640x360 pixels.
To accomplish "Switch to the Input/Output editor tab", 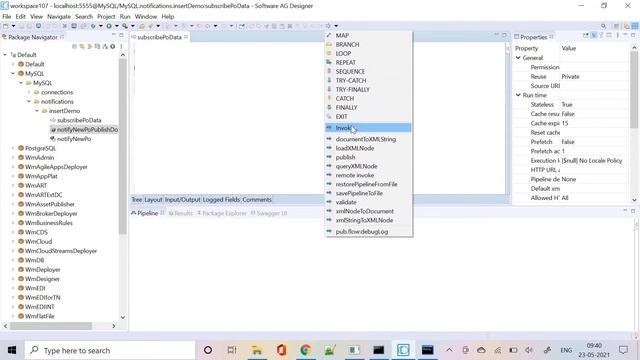I will click(182, 200).
